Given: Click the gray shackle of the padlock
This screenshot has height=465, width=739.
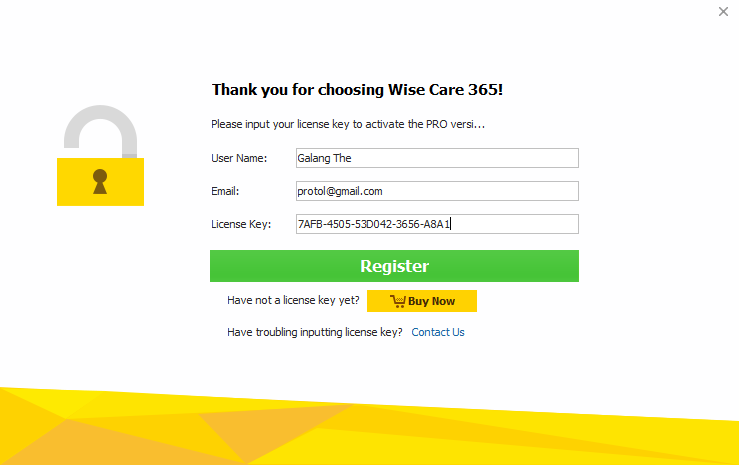Looking at the screenshot, I should pos(100,124).
